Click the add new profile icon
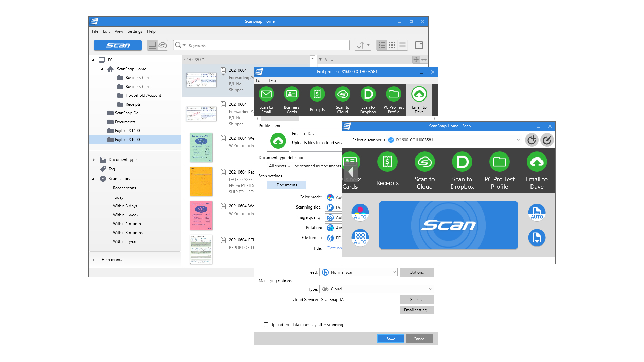The width and height of the screenshot is (644, 362). point(532,140)
